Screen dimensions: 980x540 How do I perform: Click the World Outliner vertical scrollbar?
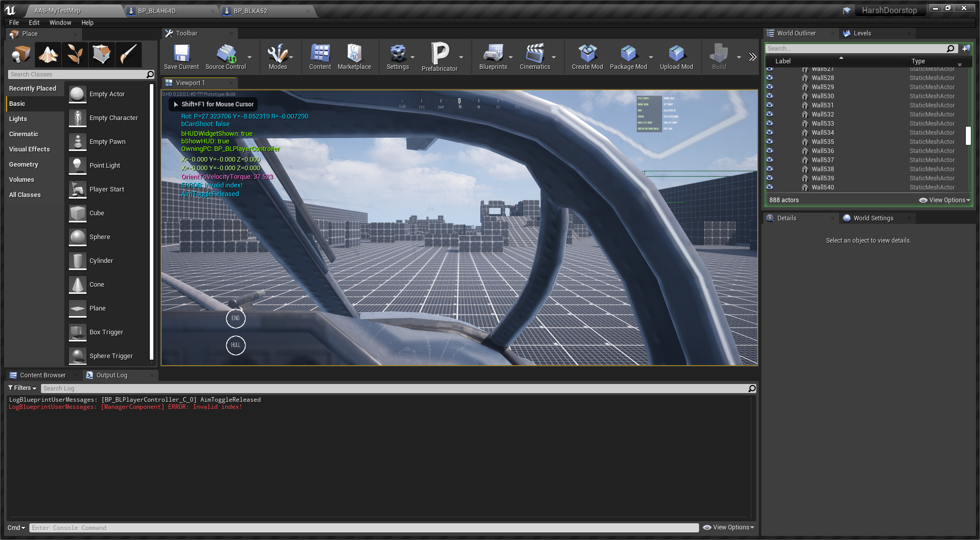coord(968,135)
